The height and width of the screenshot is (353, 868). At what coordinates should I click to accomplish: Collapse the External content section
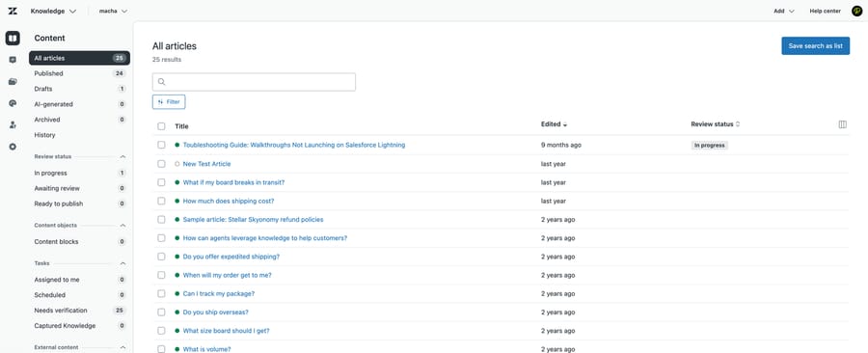122,347
